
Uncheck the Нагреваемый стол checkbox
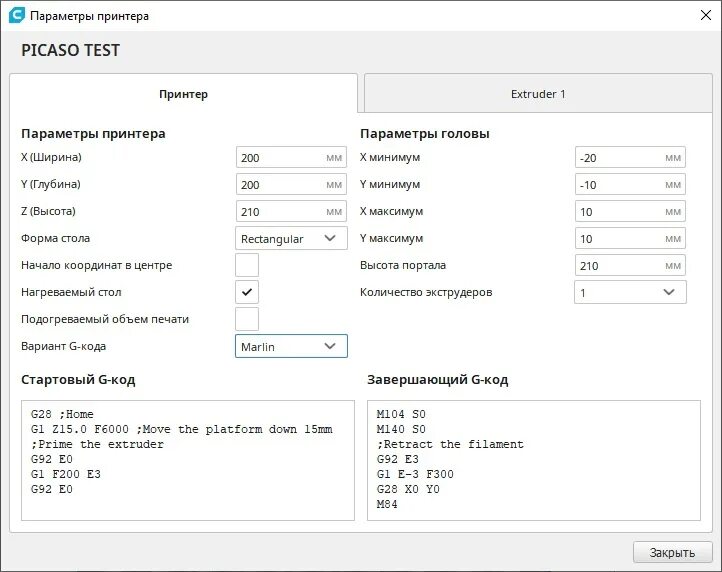point(247,292)
